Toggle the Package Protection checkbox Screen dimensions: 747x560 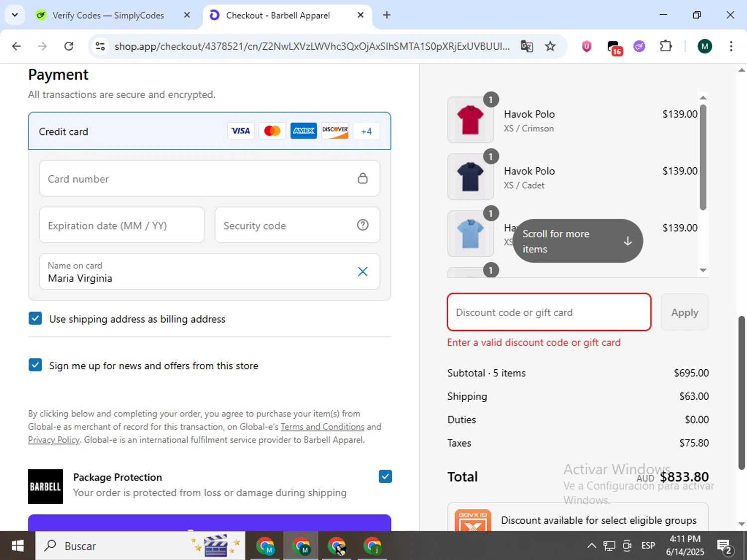click(385, 476)
